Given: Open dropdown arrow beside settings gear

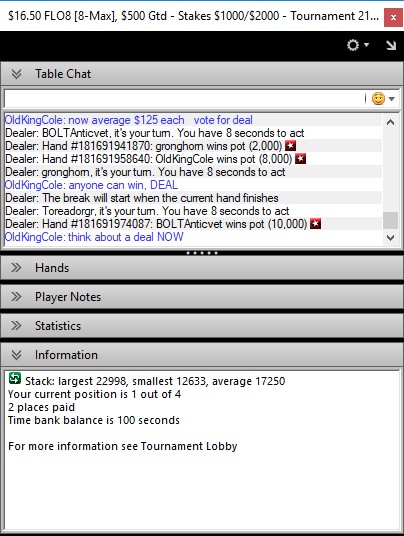Looking at the screenshot, I should click(366, 45).
